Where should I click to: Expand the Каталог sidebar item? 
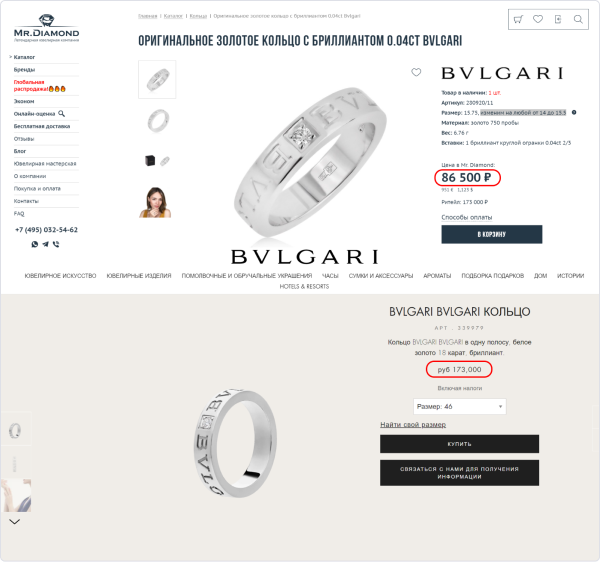tap(24, 57)
